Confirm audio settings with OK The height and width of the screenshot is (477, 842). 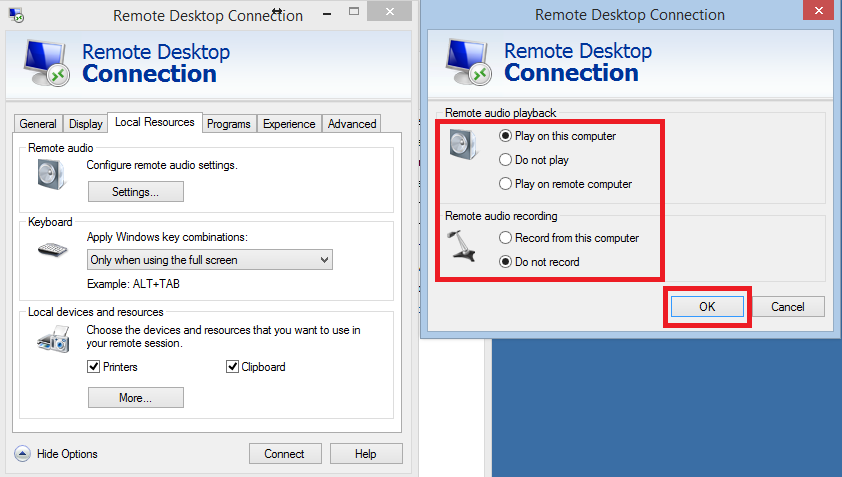pyautogui.click(x=707, y=307)
